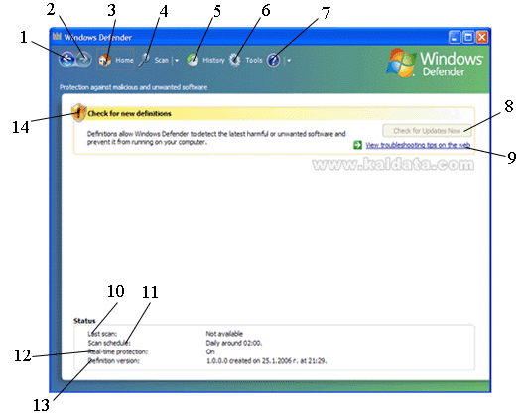526x420 pixels.
Task: Select the History toolbar label
Action: pos(213,61)
